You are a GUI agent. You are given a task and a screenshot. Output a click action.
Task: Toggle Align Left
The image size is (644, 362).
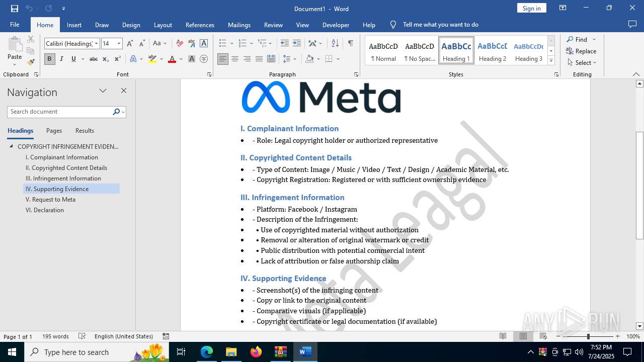[223, 59]
